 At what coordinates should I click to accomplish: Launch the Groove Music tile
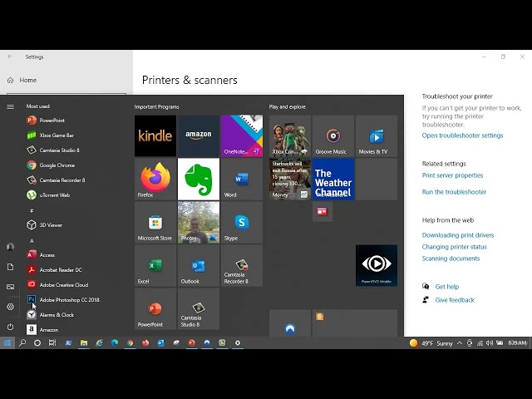pyautogui.click(x=333, y=135)
